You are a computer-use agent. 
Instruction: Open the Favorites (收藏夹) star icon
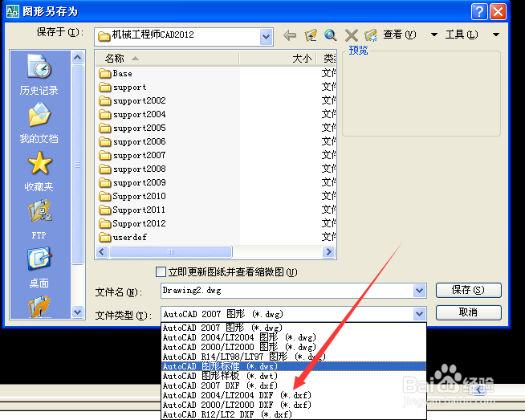point(39,163)
